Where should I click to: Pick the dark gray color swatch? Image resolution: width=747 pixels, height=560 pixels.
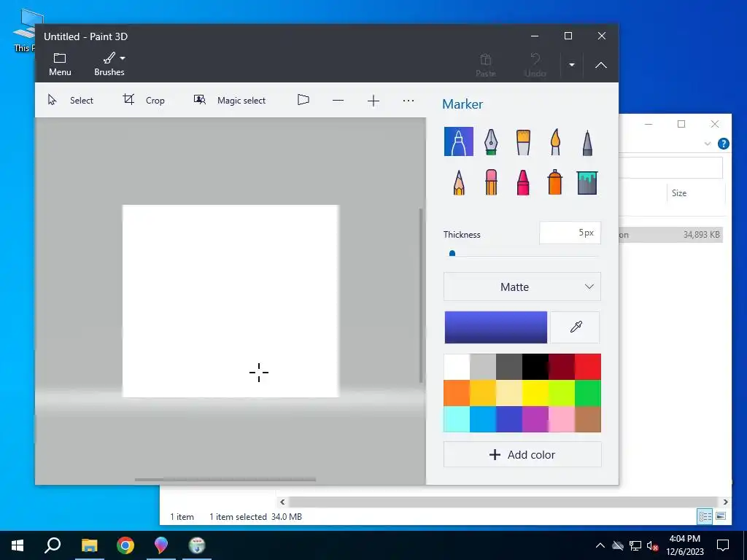(x=508, y=367)
